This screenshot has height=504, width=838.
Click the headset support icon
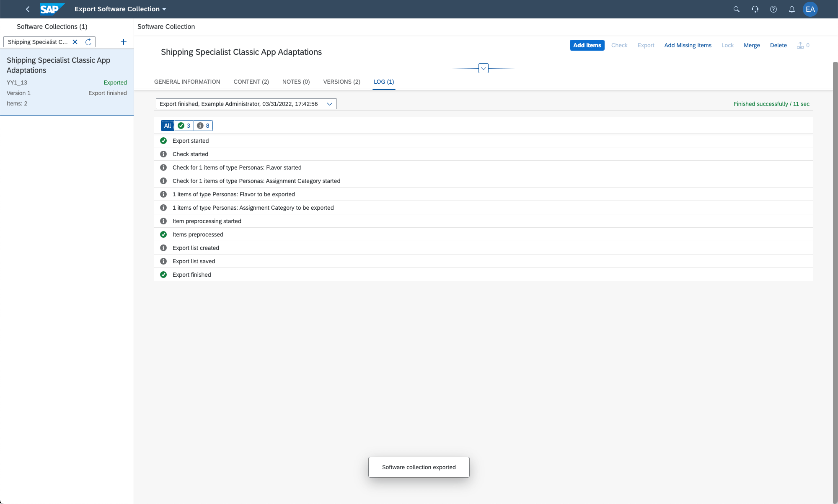[755, 9]
